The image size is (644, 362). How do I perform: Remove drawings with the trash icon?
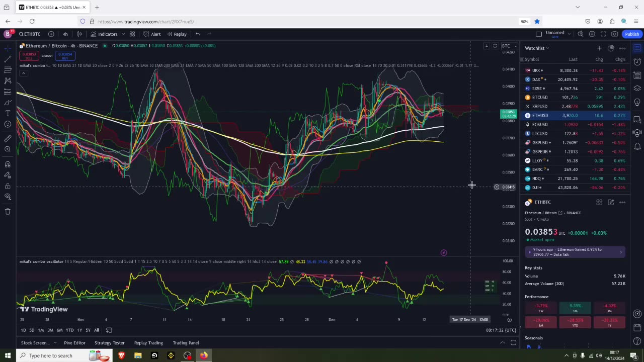[8, 212]
